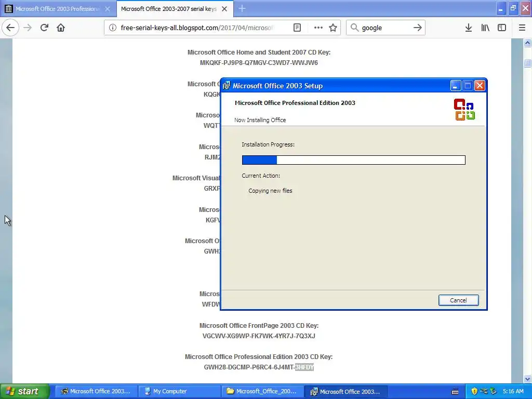Click Professional Edition 2003 CD Key heading
The height and width of the screenshot is (399, 532).
pyautogui.click(x=259, y=356)
